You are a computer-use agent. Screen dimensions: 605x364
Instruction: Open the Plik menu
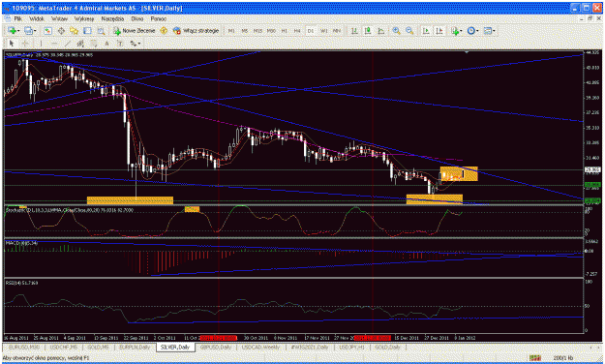[17, 18]
